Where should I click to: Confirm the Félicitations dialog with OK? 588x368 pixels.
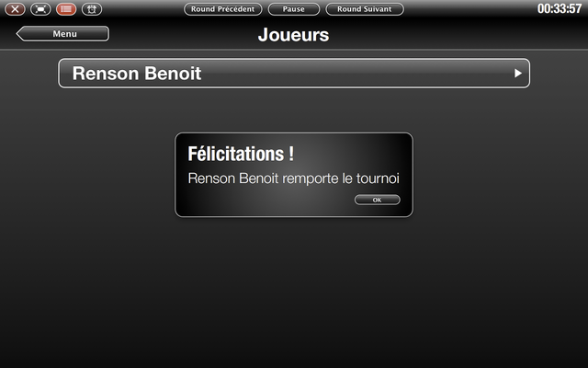coord(378,200)
